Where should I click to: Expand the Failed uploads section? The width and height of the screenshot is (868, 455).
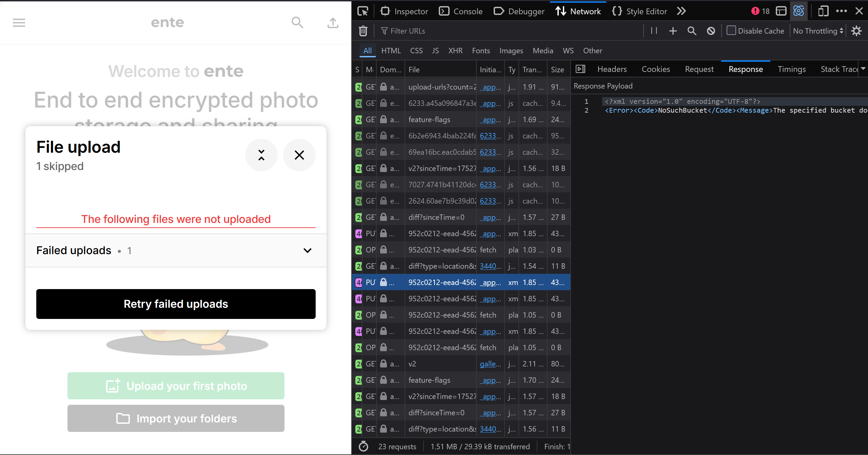click(x=307, y=250)
